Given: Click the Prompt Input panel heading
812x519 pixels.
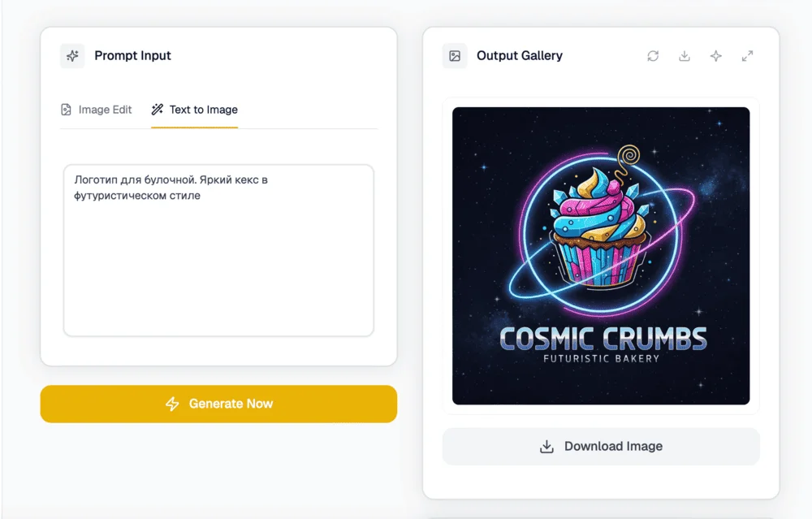Looking at the screenshot, I should coord(132,56).
